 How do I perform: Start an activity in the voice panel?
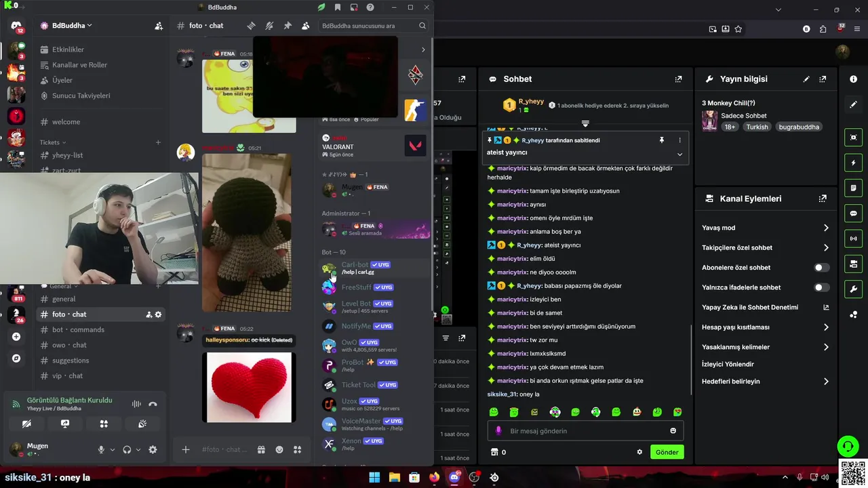coord(104,424)
